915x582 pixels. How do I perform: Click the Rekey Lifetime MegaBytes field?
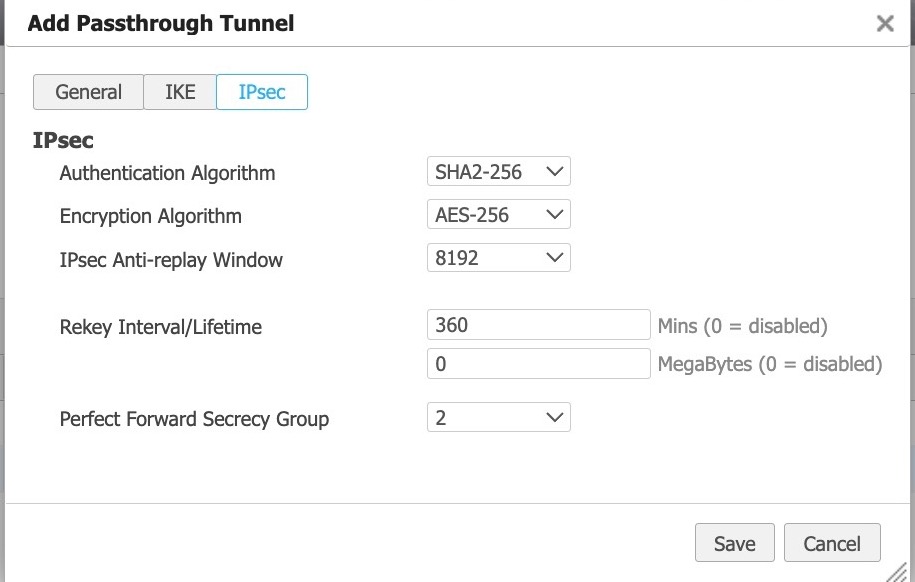point(538,363)
